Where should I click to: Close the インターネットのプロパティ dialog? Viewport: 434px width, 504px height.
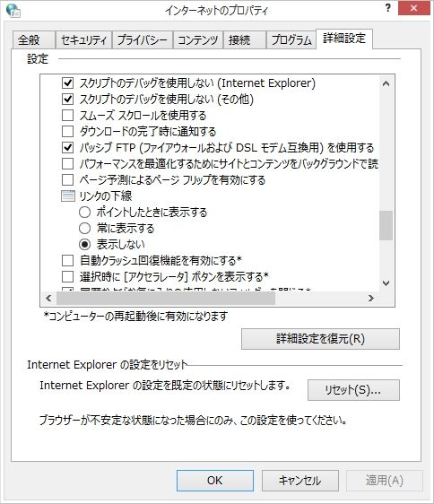[x=413, y=8]
